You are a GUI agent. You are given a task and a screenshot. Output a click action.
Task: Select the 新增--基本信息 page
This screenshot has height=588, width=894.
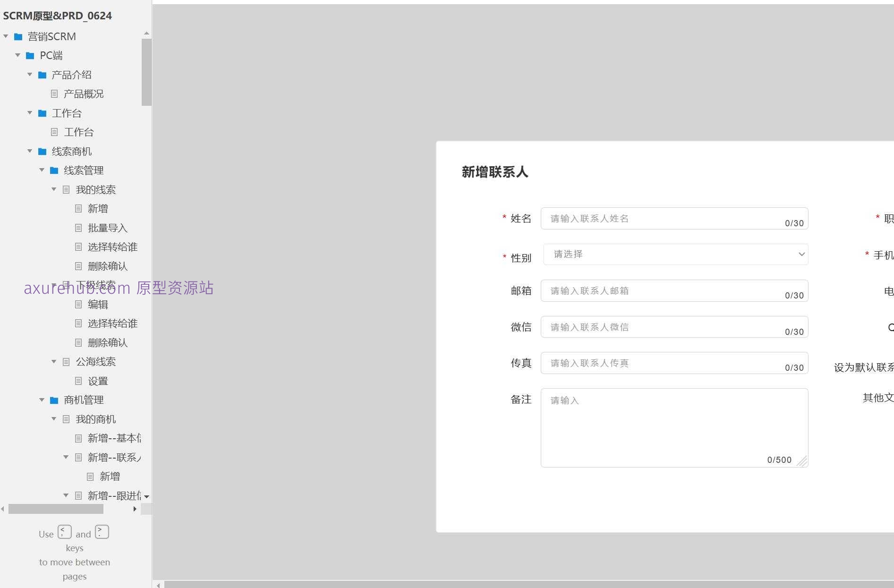[x=113, y=438]
